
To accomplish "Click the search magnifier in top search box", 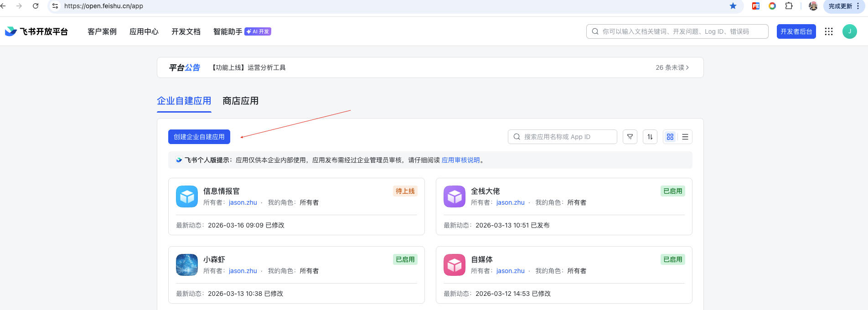I will point(595,31).
